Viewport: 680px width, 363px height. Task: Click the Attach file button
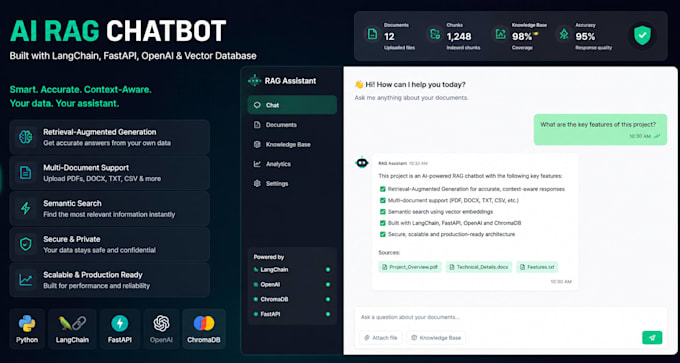point(381,337)
